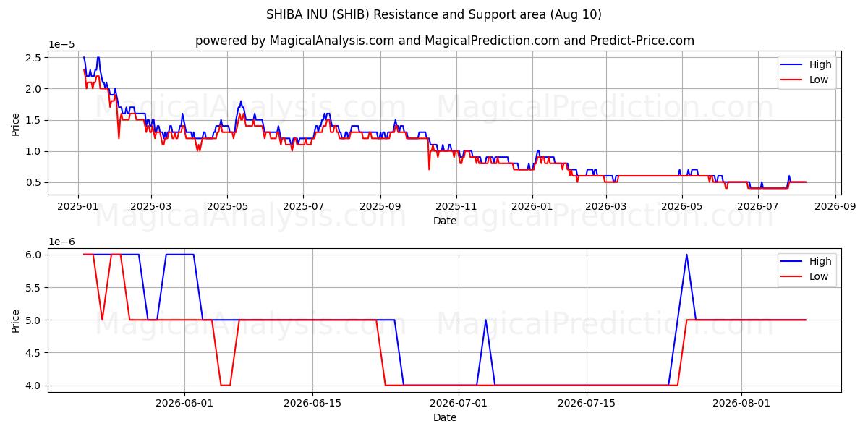The width and height of the screenshot is (868, 434).
Task: Click the '2026-06-15' x-axis label in the bottom chart
Action: [x=312, y=404]
